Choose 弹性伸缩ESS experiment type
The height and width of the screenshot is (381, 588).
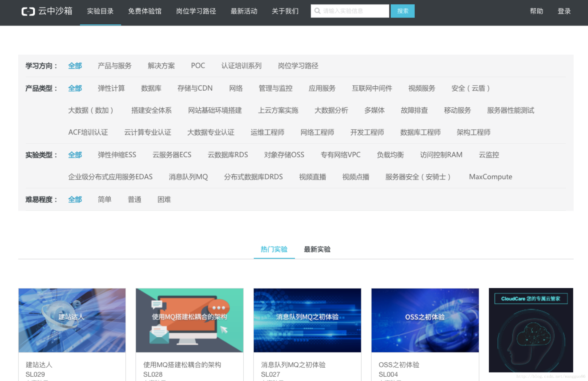(x=117, y=155)
